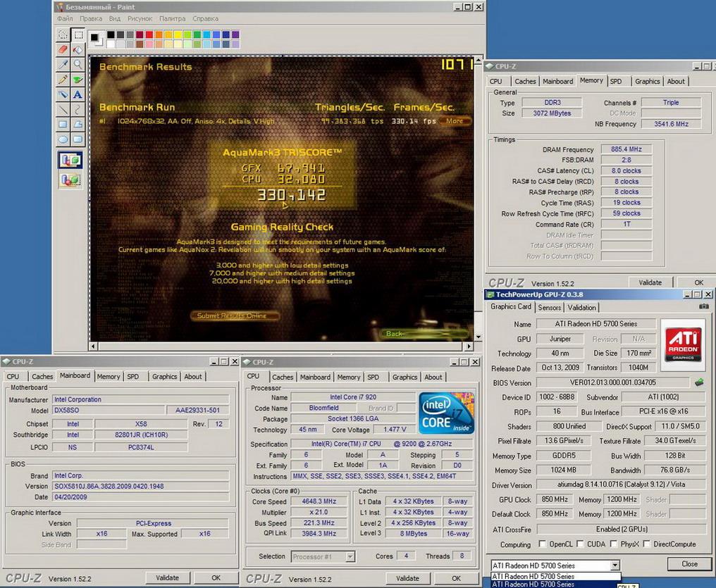716x588 pixels.
Task: Click Paint horizontal scrollbar right arrow
Action: (x=469, y=346)
